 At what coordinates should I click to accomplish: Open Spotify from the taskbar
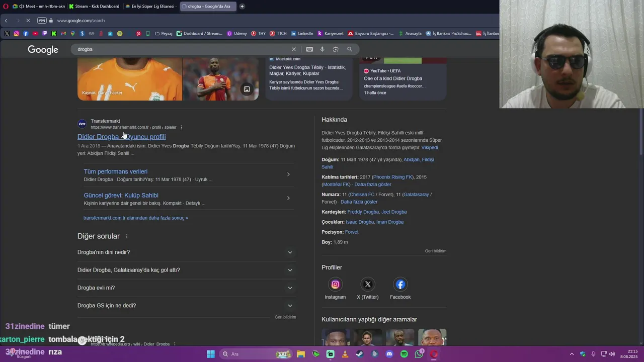click(404, 354)
